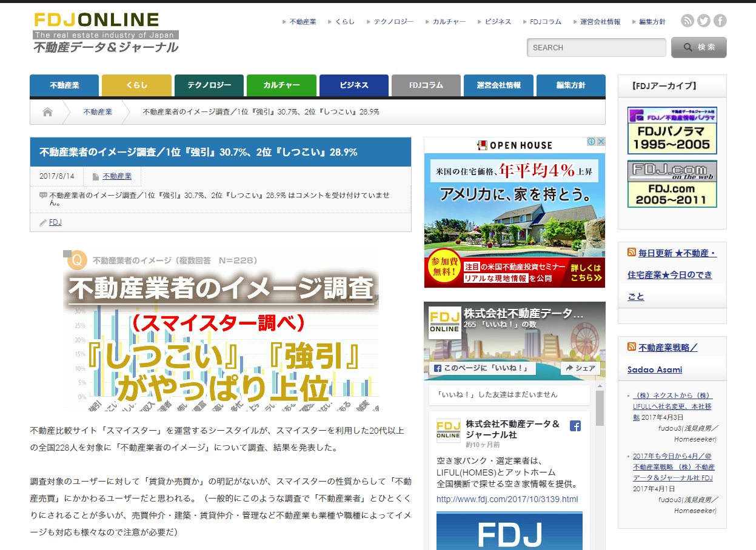
Task: Click 詳しくはこちら on Open House ad
Action: [586, 273]
